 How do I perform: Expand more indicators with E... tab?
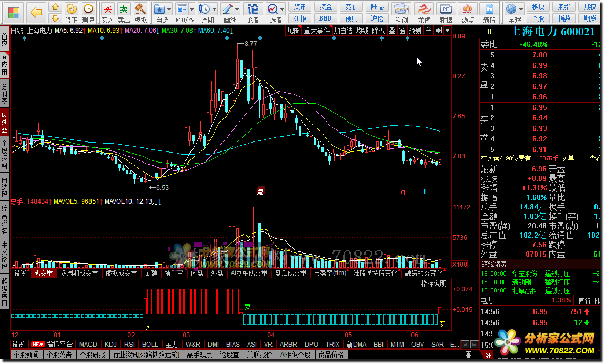[x=455, y=345]
